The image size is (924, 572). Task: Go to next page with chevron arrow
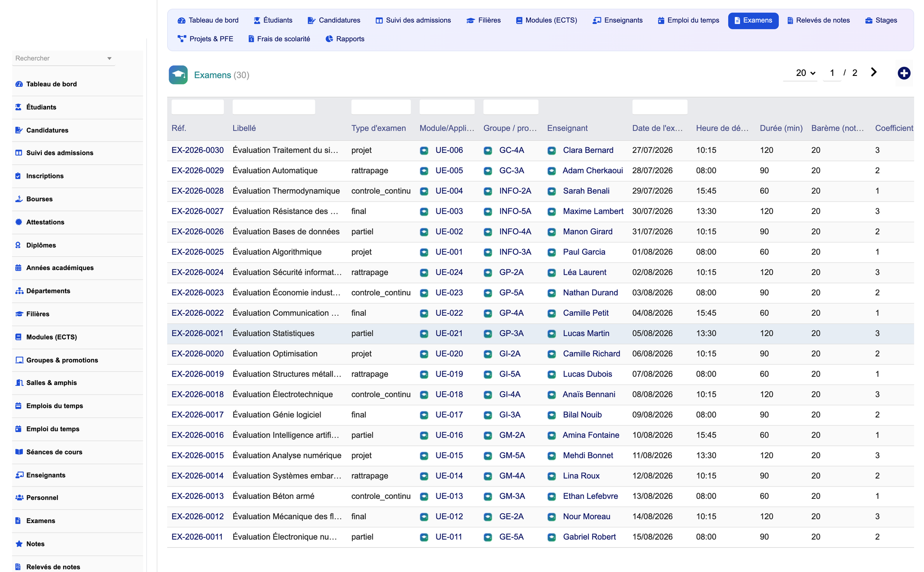point(874,72)
